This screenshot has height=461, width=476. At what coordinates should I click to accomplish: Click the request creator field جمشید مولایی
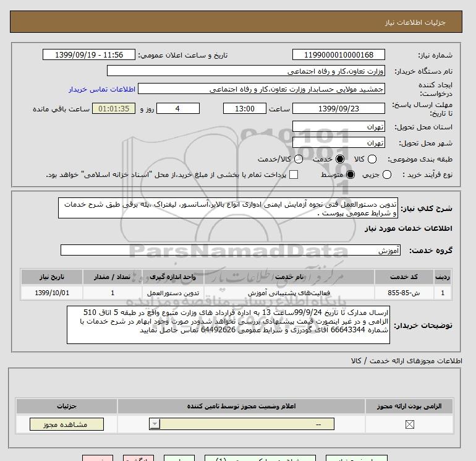point(261,89)
